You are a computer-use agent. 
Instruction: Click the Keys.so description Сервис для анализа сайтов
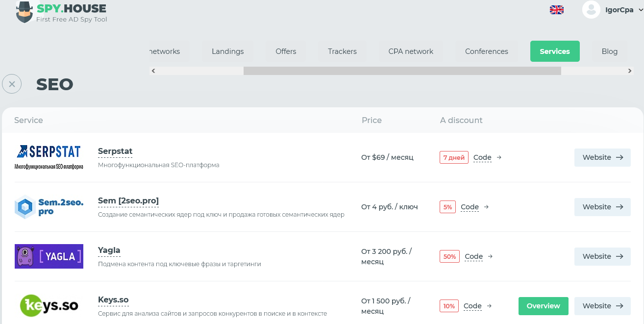212,314
